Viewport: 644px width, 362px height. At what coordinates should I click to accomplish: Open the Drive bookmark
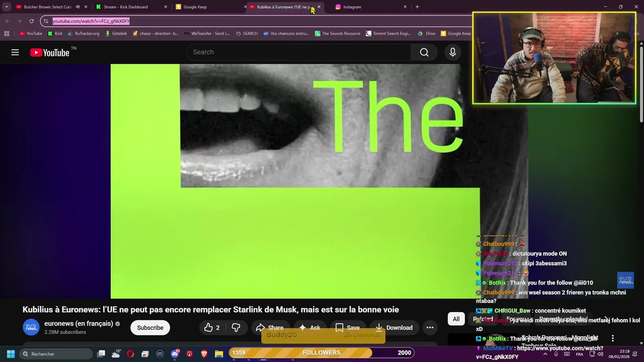tap(427, 34)
